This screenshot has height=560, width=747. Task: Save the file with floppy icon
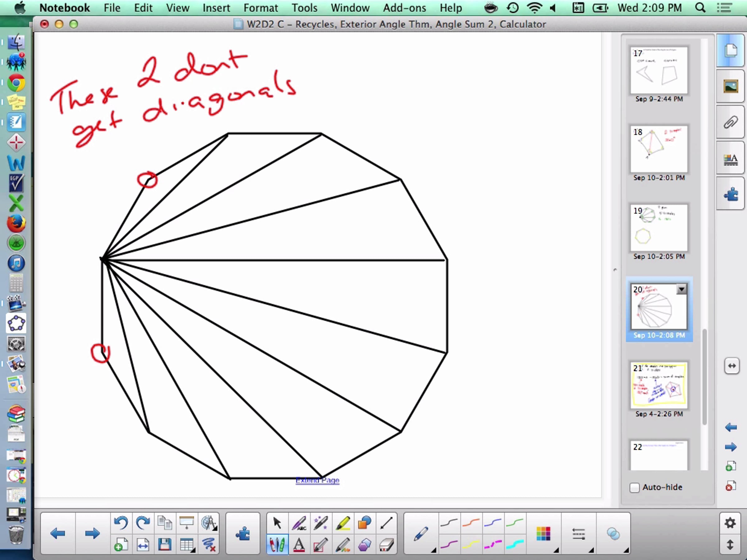click(x=165, y=545)
